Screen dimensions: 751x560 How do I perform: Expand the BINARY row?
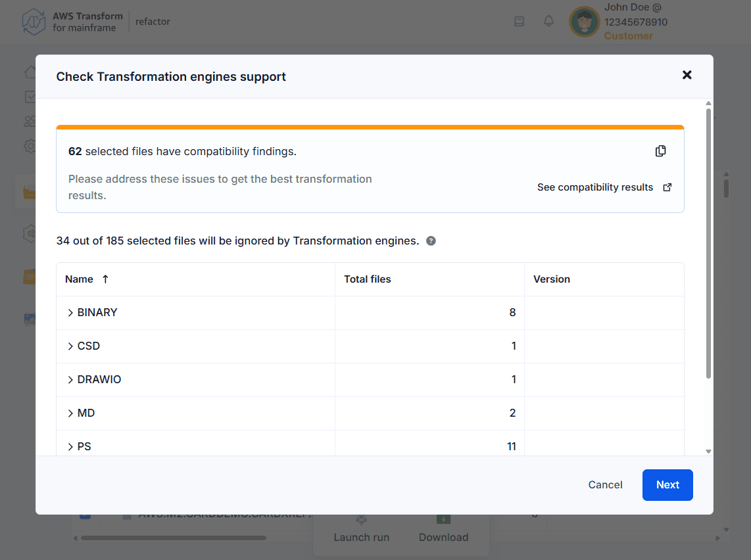coord(70,313)
